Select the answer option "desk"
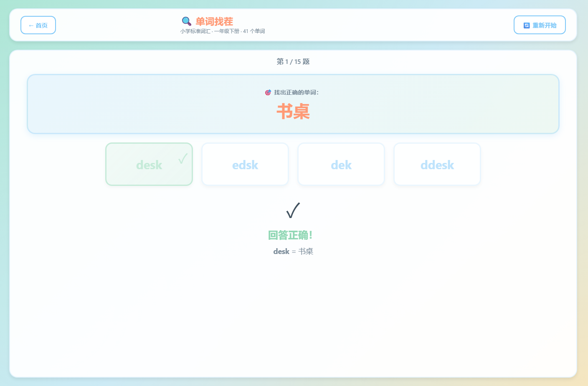 [149, 165]
